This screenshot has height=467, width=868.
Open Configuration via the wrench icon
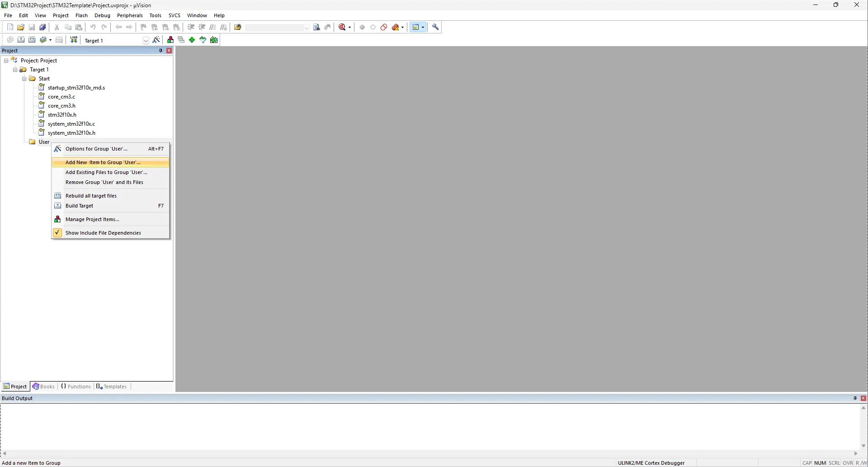pyautogui.click(x=436, y=27)
